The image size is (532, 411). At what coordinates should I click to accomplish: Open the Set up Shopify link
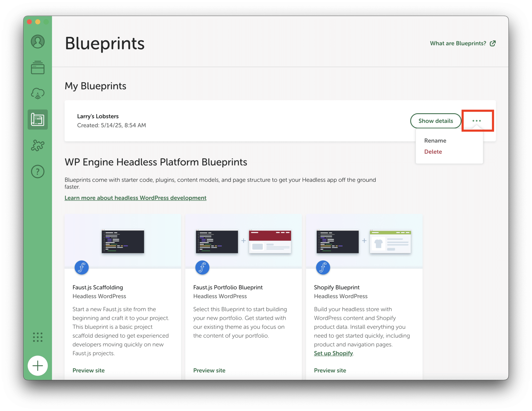click(x=333, y=353)
